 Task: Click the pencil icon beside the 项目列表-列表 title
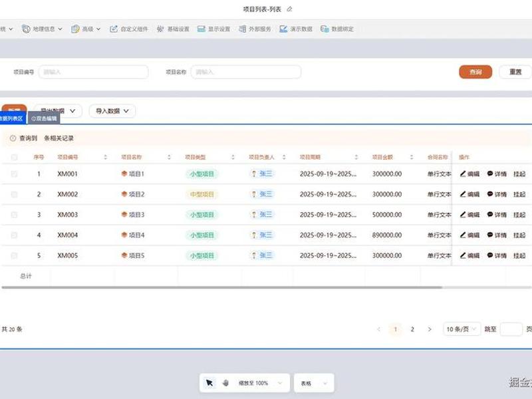289,9
